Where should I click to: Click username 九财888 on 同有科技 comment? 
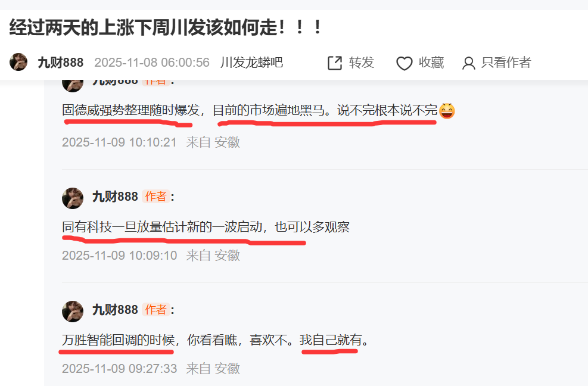point(115,197)
